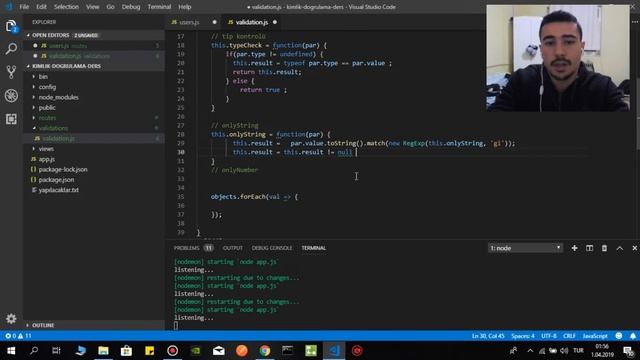Close the terminal panel
640x360 pixels.
(634, 248)
